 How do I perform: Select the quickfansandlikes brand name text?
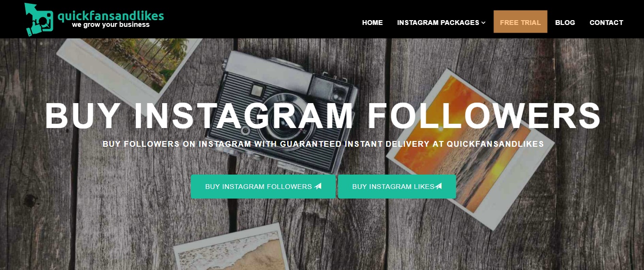[111, 15]
